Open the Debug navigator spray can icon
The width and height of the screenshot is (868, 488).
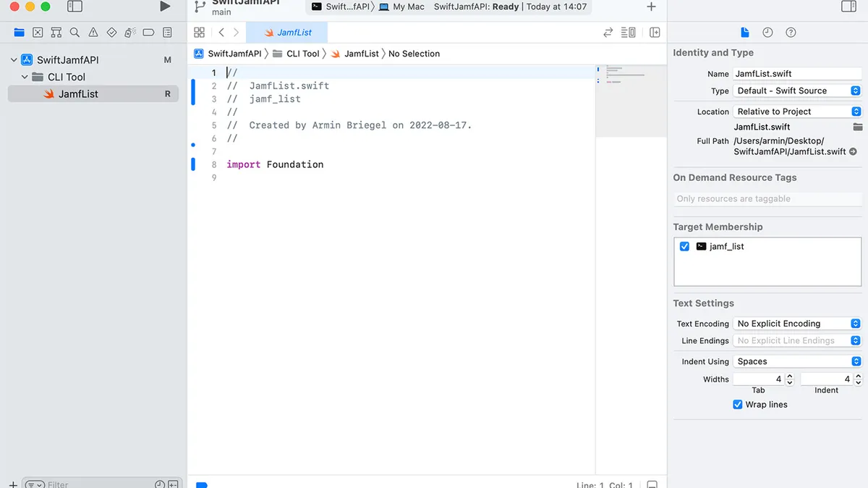point(132,32)
